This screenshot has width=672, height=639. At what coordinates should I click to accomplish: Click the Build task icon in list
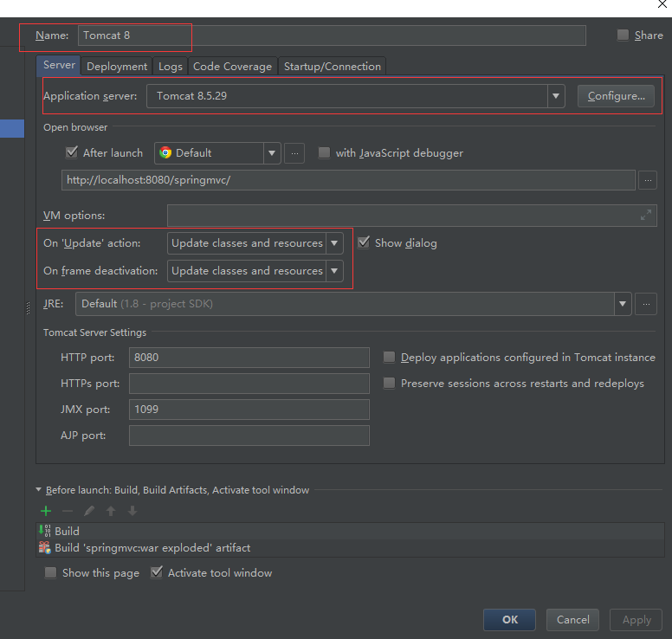point(44,531)
